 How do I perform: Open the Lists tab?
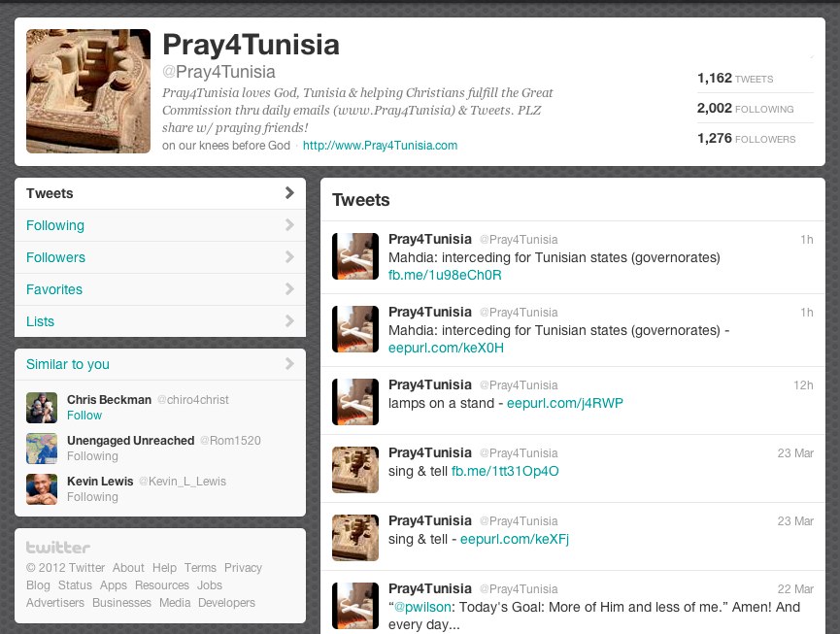pos(160,321)
